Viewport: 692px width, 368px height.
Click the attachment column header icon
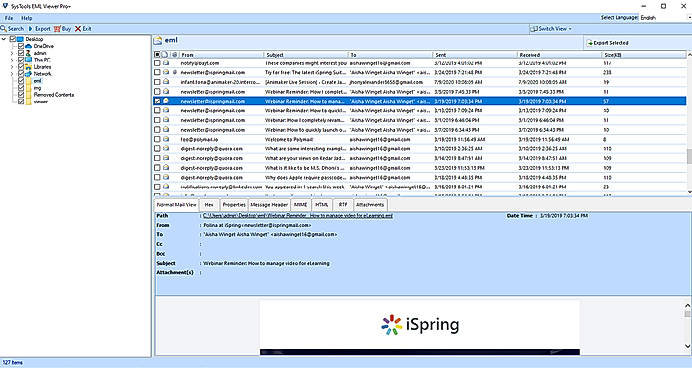click(175, 55)
